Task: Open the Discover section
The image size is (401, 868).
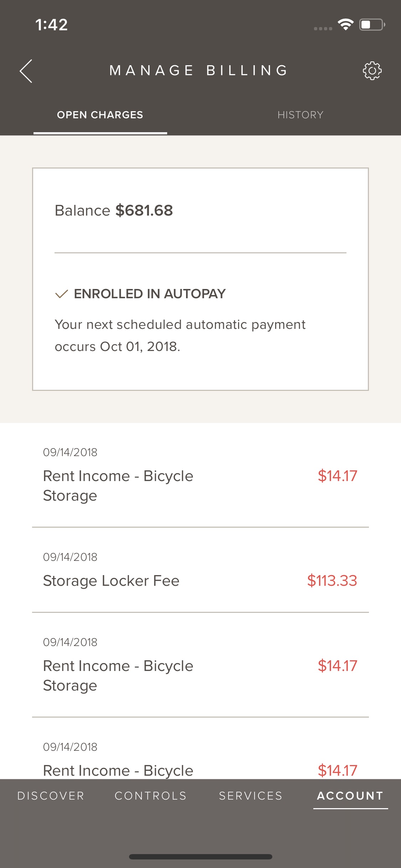Action: (x=51, y=796)
